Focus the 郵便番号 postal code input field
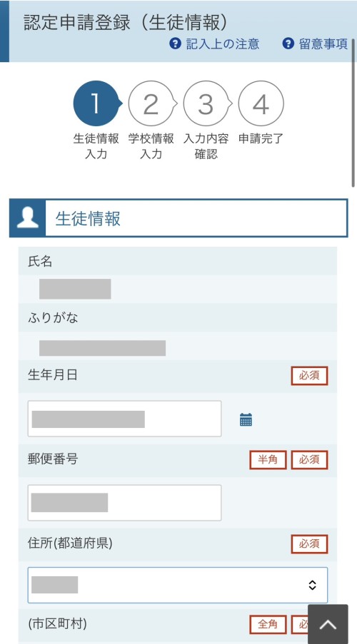Screen dimensions: 357x644 pyautogui.click(x=124, y=503)
